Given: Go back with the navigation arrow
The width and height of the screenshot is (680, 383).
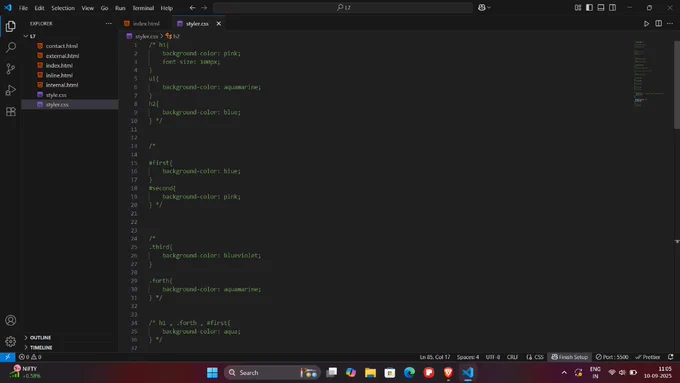Looking at the screenshot, I should coord(192,8).
